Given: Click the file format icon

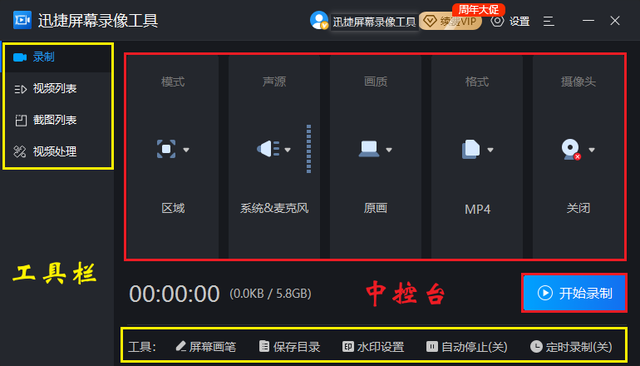Looking at the screenshot, I should coord(471,149).
